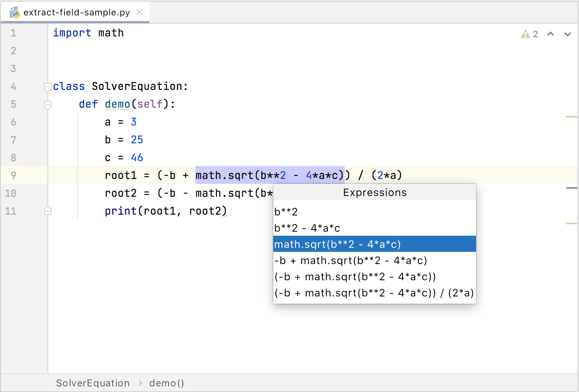The height and width of the screenshot is (392, 579).
Task: Select -b + math.sqrt(b**2 - 4*a*c)
Action: coord(351,260)
